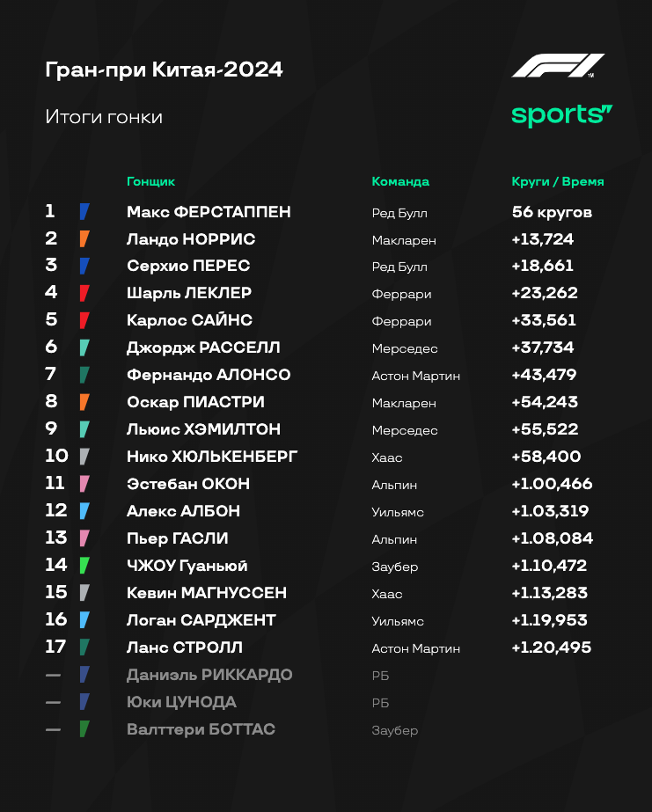Click driver name Льюис ХЭМИЛТОН
The height and width of the screenshot is (812, 652).
[203, 429]
